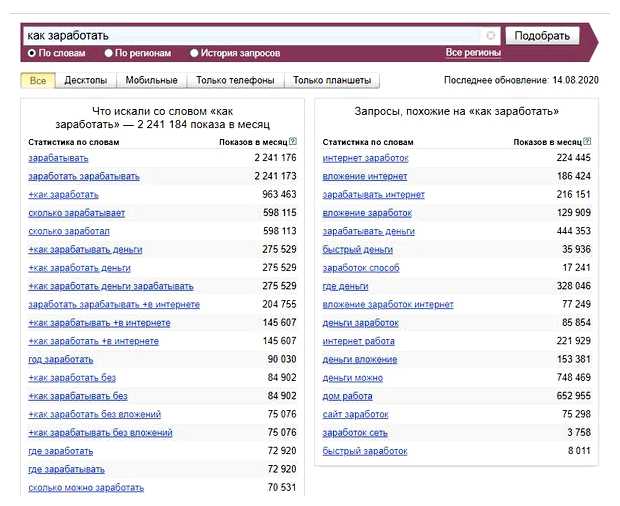620x506 pixels.
Task: Open the «сколько можно заработать» link
Action: (x=86, y=488)
